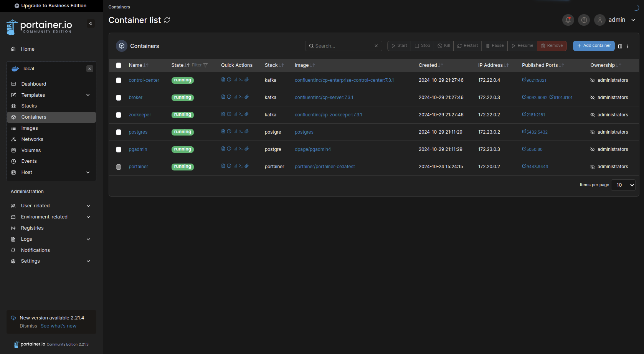Screen dimensions: 644x354
Task: Open stats quick action for broker
Action: point(235,97)
